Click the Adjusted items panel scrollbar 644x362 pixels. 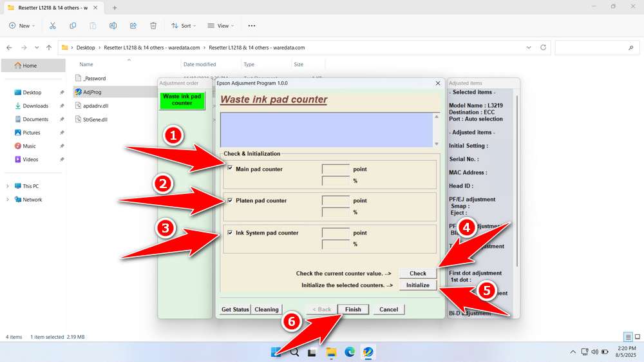[516, 181]
